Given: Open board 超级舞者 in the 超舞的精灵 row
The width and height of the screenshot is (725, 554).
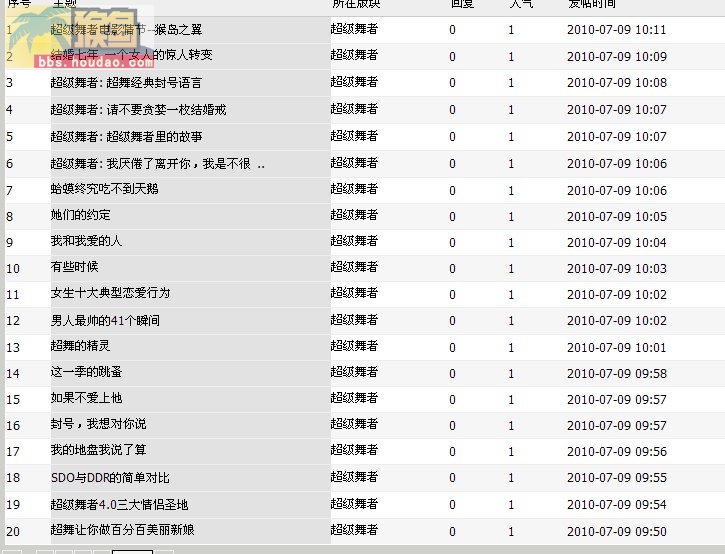Looking at the screenshot, I should click(354, 346).
